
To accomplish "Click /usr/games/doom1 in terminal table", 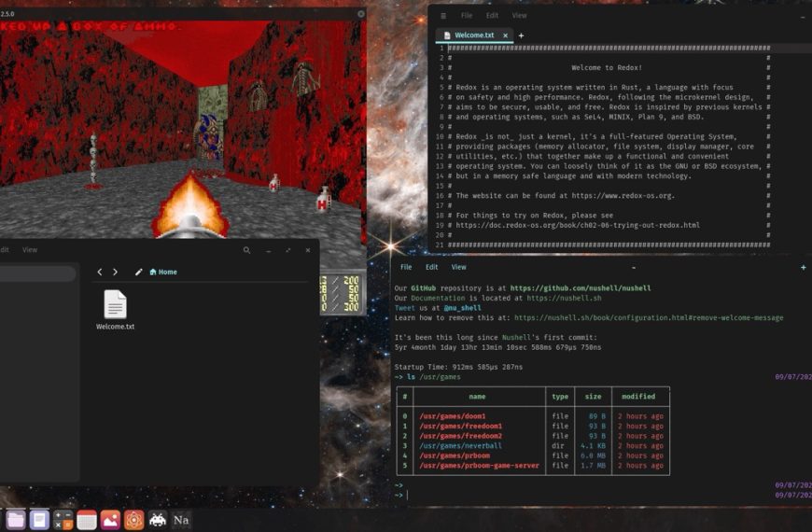I will click(x=453, y=416).
